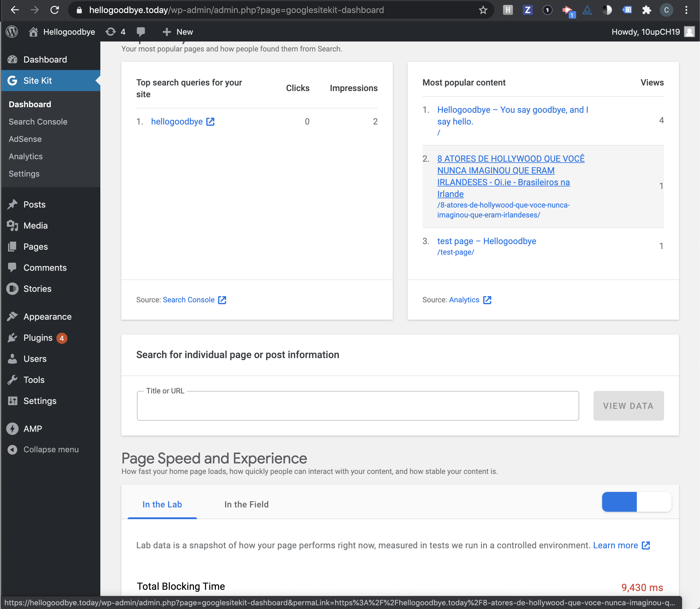Select the white right device toggle segment

(654, 502)
